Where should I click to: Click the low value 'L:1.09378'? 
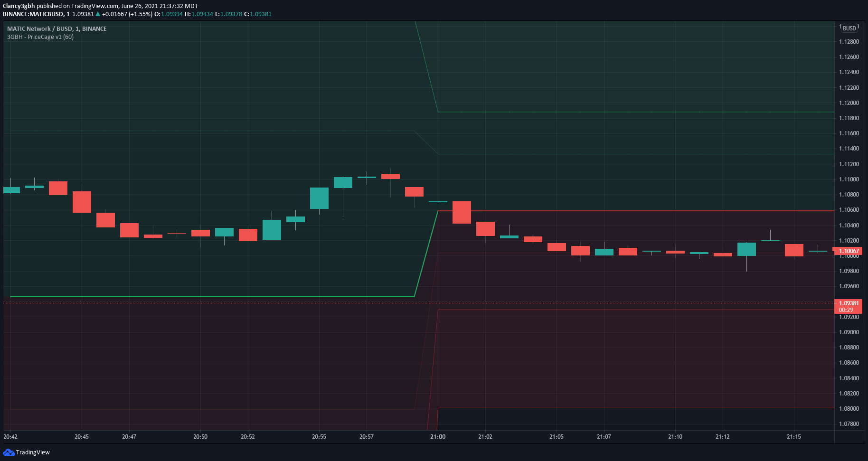228,14
